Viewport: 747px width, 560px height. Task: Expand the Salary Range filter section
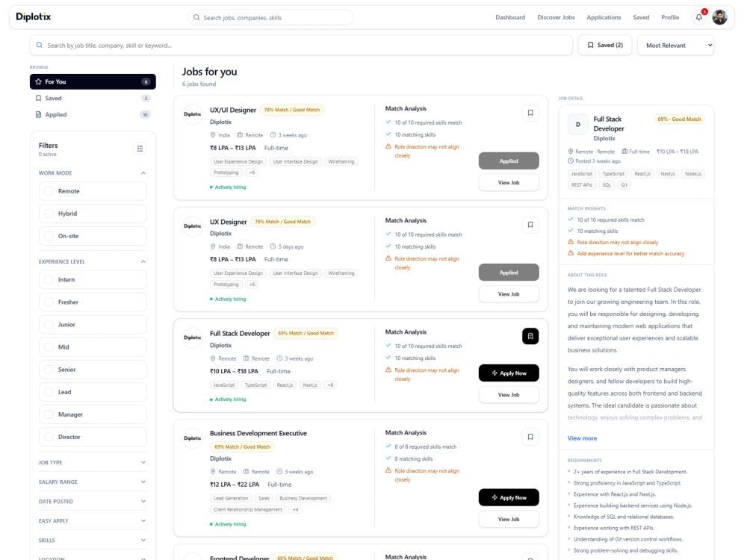click(93, 482)
